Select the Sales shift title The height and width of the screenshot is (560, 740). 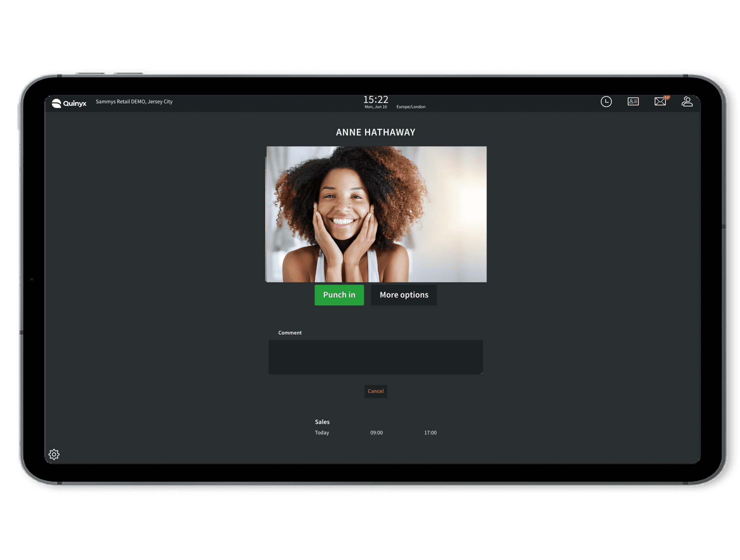322,422
